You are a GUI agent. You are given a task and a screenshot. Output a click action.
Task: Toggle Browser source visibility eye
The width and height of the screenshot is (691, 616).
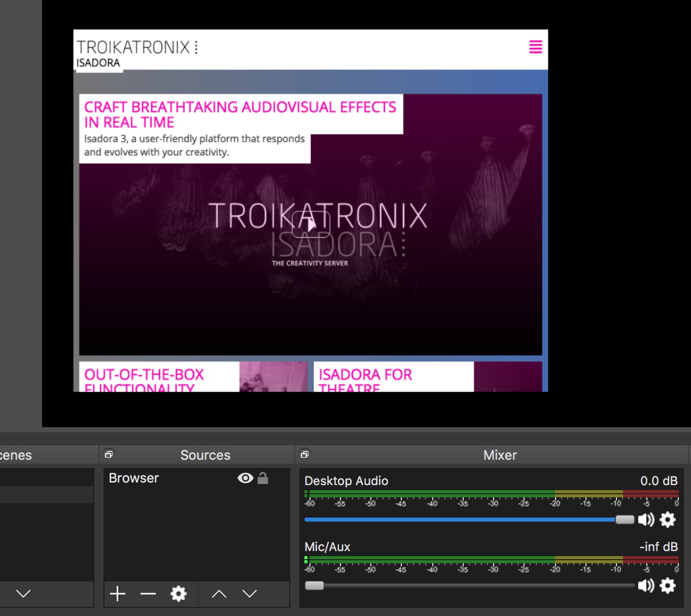pos(246,478)
